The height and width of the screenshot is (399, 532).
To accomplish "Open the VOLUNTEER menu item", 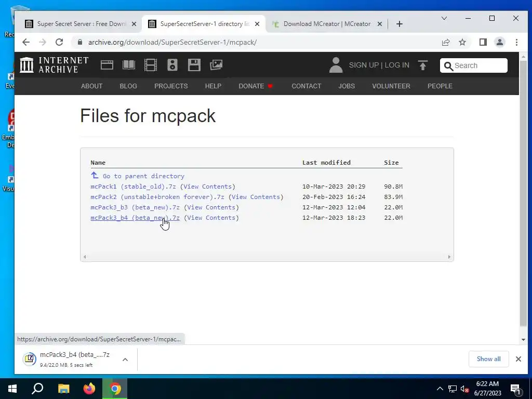I will coord(391,86).
